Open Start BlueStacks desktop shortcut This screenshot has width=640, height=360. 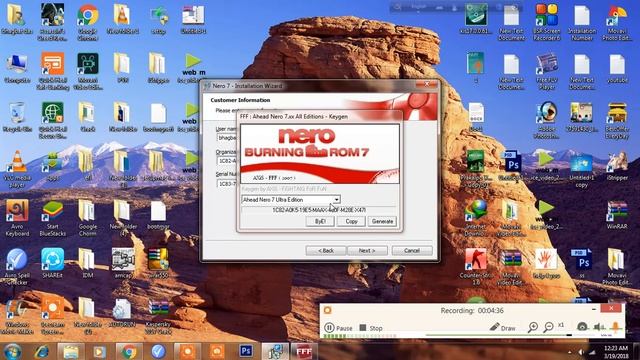tap(52, 218)
